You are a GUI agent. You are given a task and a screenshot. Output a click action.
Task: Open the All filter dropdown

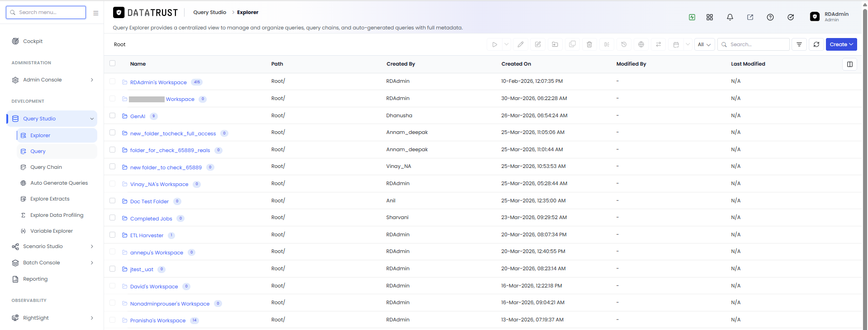(x=704, y=44)
